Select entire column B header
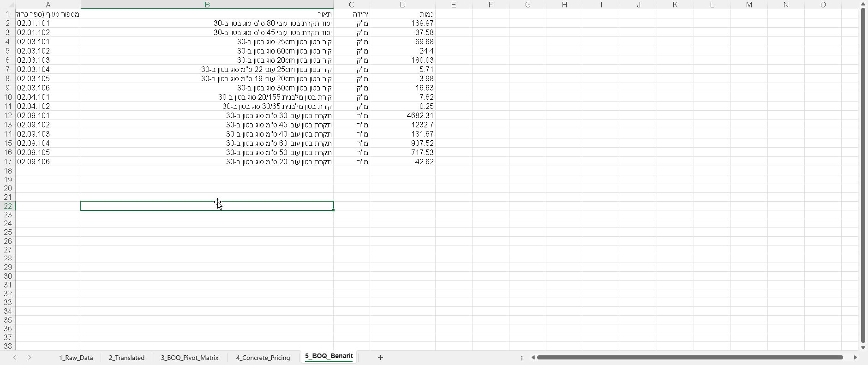This screenshot has width=868, height=365. click(207, 5)
